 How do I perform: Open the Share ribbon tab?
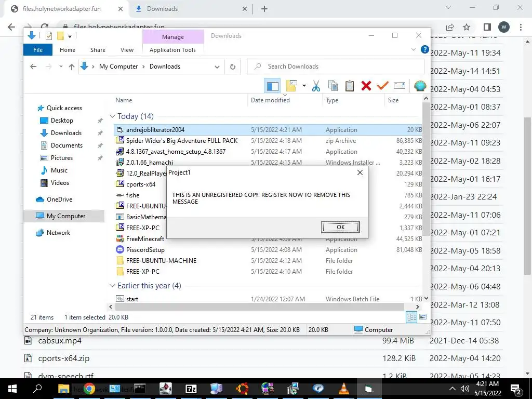[x=98, y=50]
